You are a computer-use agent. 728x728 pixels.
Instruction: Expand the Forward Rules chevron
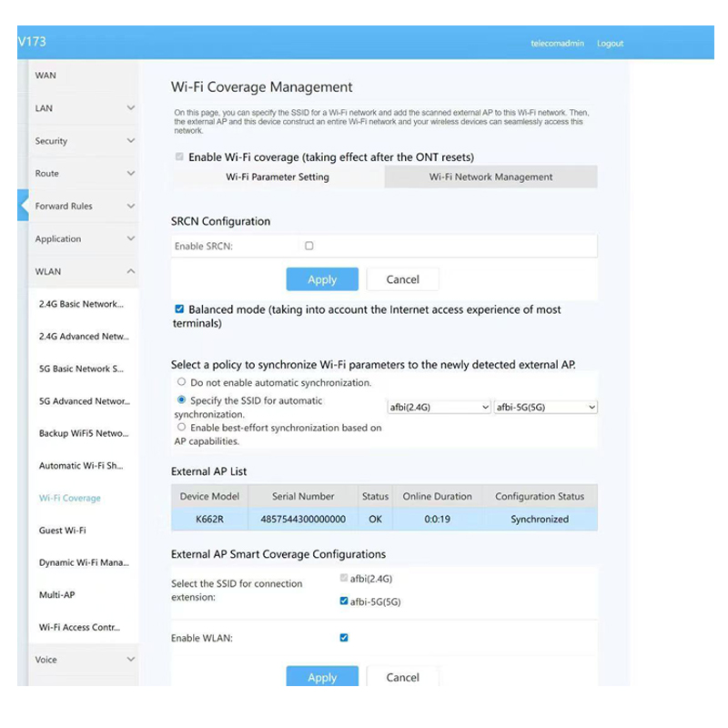pos(130,207)
